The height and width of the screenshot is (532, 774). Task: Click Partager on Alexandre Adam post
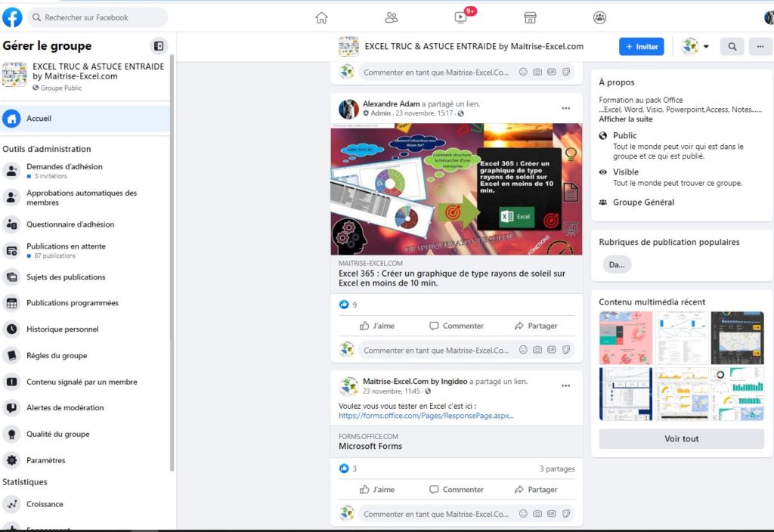[536, 326]
